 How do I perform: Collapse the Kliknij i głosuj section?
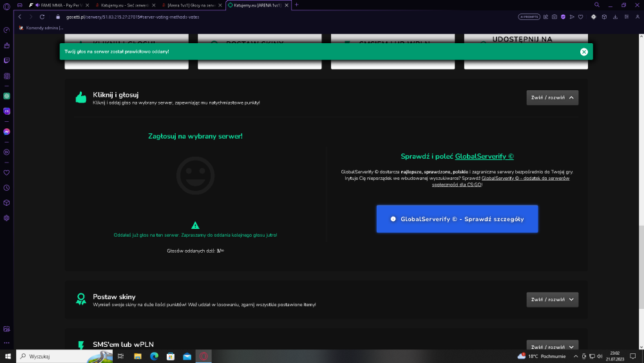click(x=553, y=98)
